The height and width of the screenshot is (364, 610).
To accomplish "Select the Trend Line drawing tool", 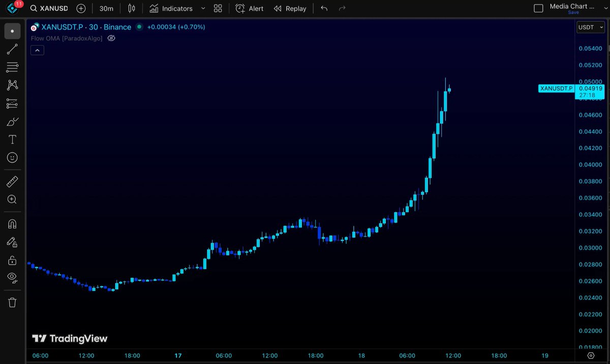I will pos(12,49).
